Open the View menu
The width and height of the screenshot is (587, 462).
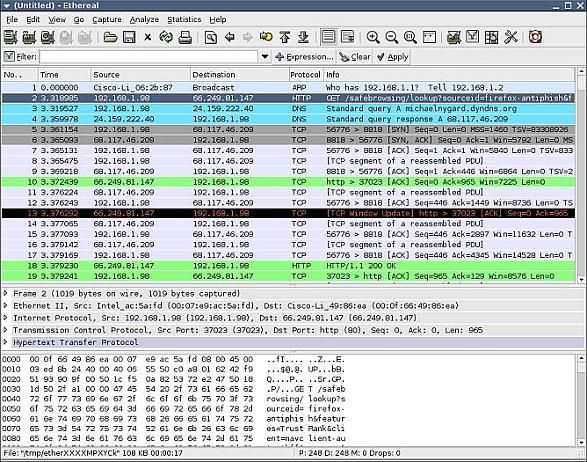pos(57,19)
